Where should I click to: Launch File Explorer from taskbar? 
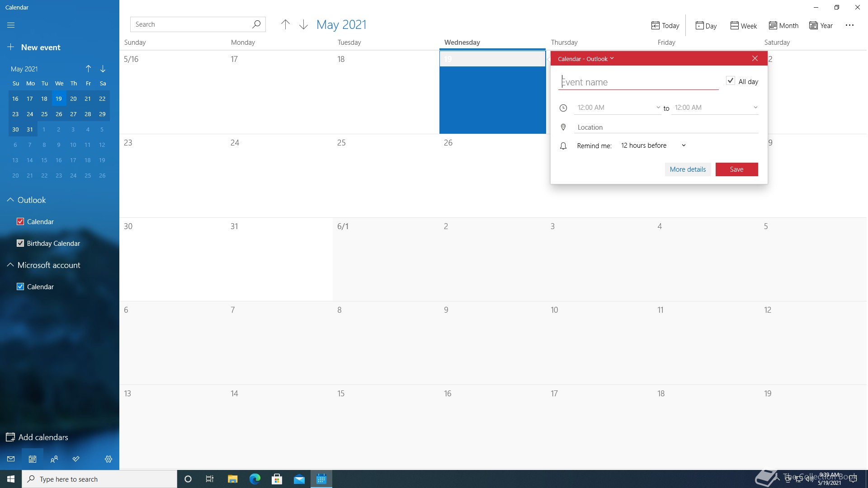point(232,479)
